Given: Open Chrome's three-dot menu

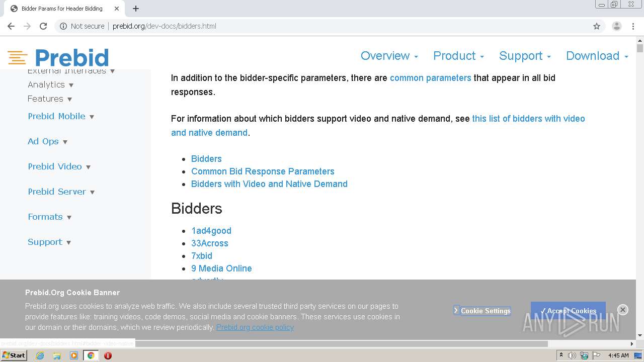Looking at the screenshot, I should pyautogui.click(x=633, y=26).
